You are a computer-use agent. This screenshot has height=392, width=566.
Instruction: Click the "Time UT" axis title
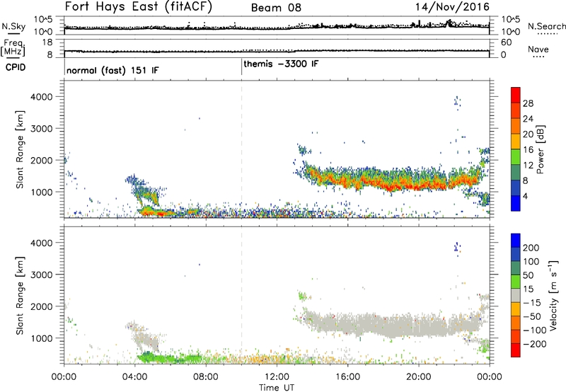click(277, 388)
